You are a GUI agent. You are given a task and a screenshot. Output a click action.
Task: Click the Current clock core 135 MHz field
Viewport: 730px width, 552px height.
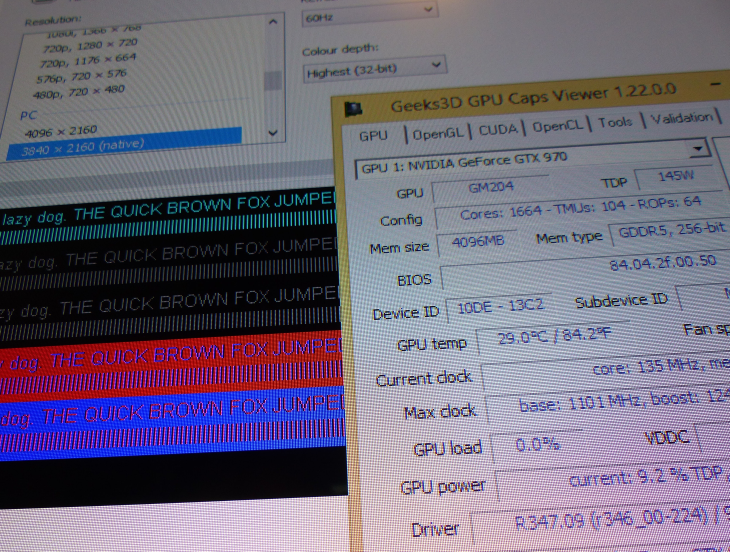coord(606,373)
